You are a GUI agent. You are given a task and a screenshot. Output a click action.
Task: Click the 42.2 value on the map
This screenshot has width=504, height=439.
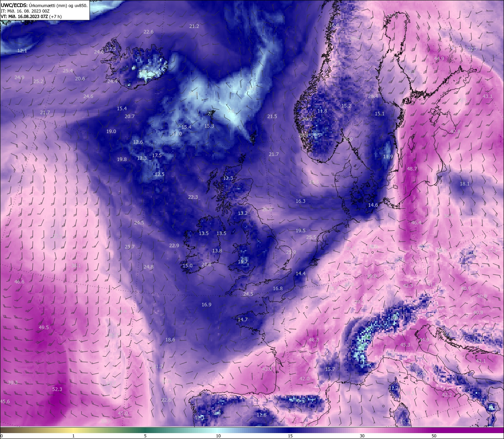coord(447,395)
